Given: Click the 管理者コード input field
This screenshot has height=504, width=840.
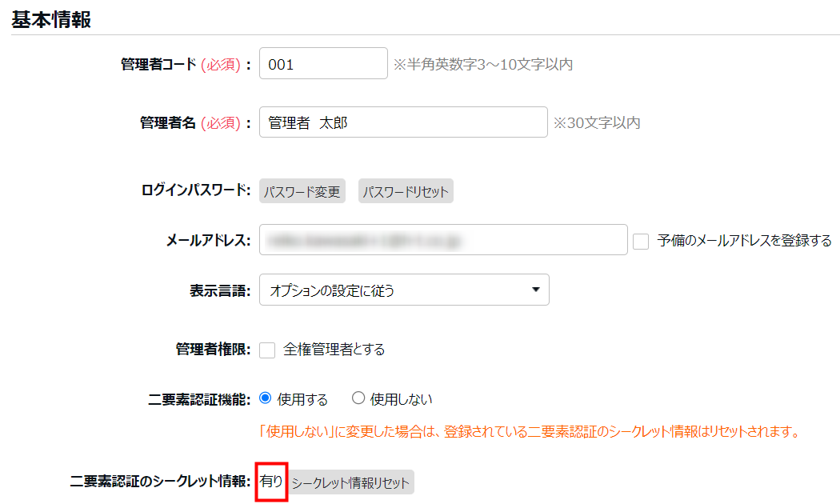Looking at the screenshot, I should (323, 64).
